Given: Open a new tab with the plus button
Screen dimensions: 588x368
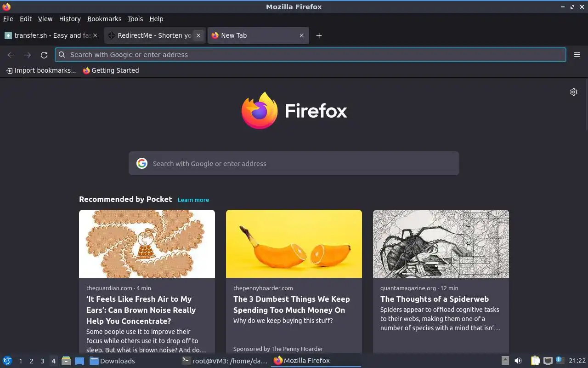Looking at the screenshot, I should [x=319, y=35].
